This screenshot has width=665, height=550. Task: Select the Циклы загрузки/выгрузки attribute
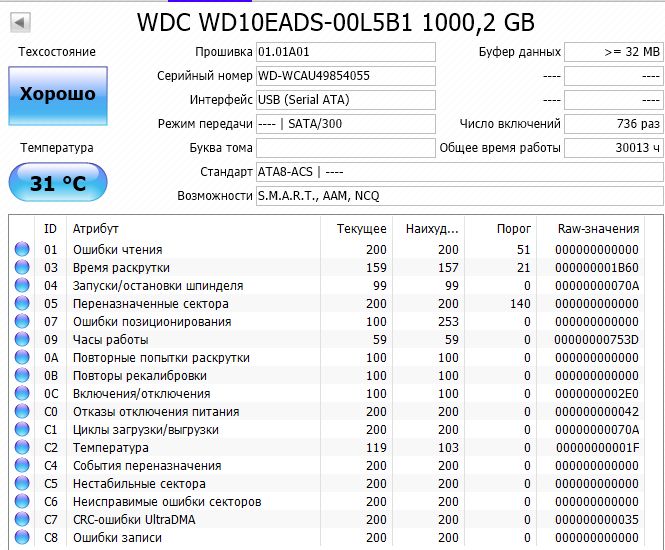tap(327, 430)
